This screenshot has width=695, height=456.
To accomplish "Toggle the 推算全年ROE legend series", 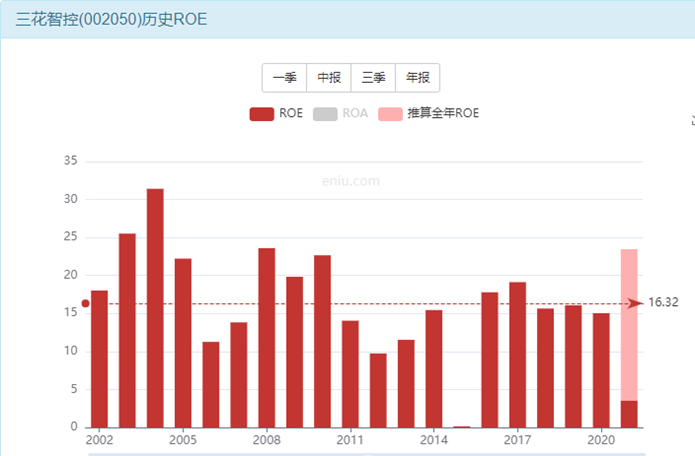I will 429,113.
